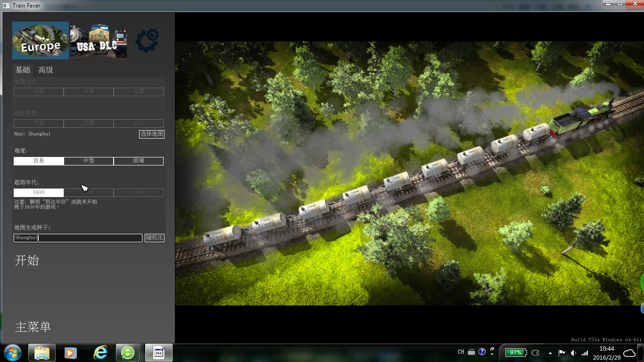Open the Windows Start button
Screen dimensions: 644x362
pos(12,353)
